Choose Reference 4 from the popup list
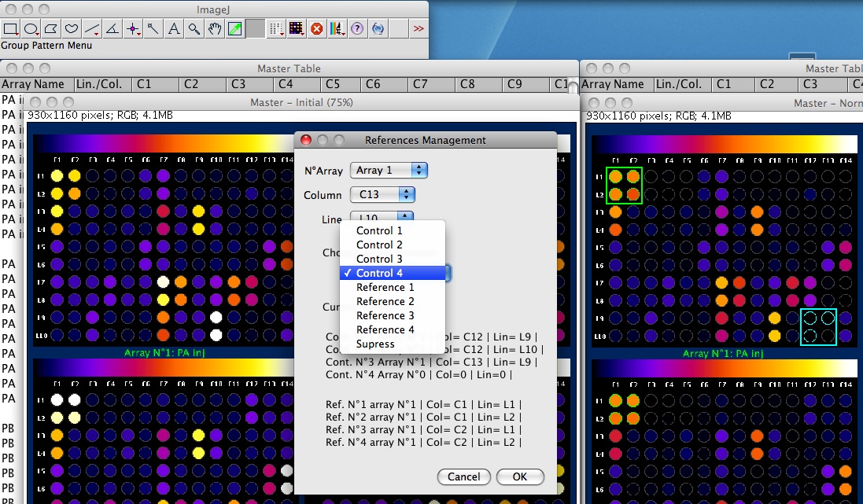The image size is (863, 504). pos(393,329)
